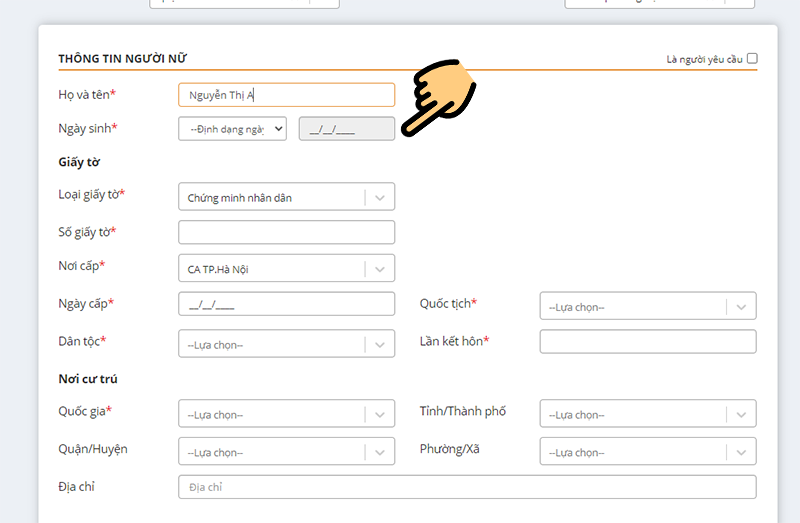
Task: Click 'Chứng minh nhân dân' selected value
Action: pyautogui.click(x=239, y=198)
